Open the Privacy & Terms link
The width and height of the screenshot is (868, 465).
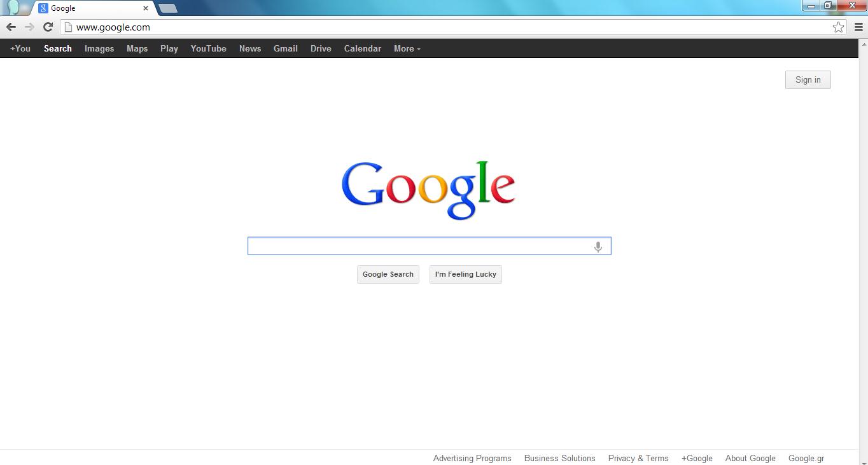click(638, 458)
